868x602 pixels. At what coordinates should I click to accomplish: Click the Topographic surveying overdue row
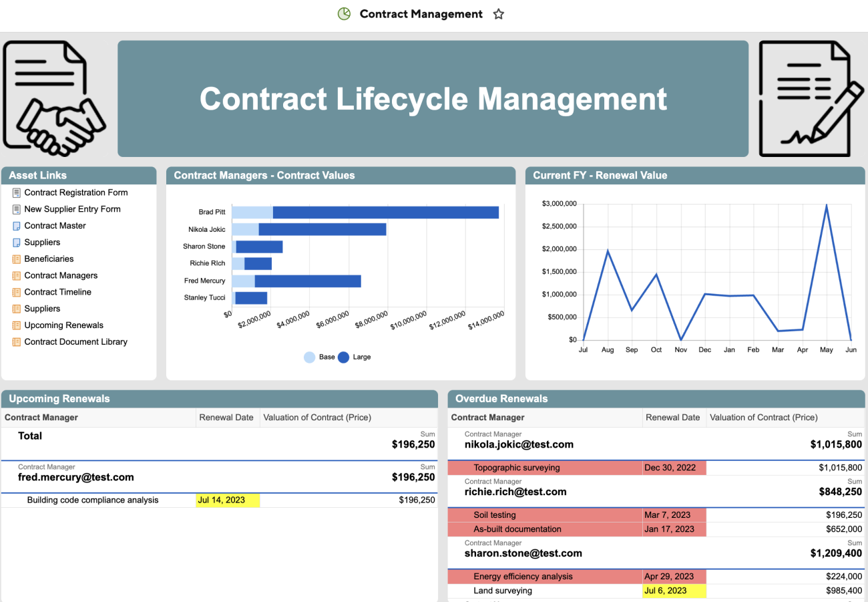[516, 468]
